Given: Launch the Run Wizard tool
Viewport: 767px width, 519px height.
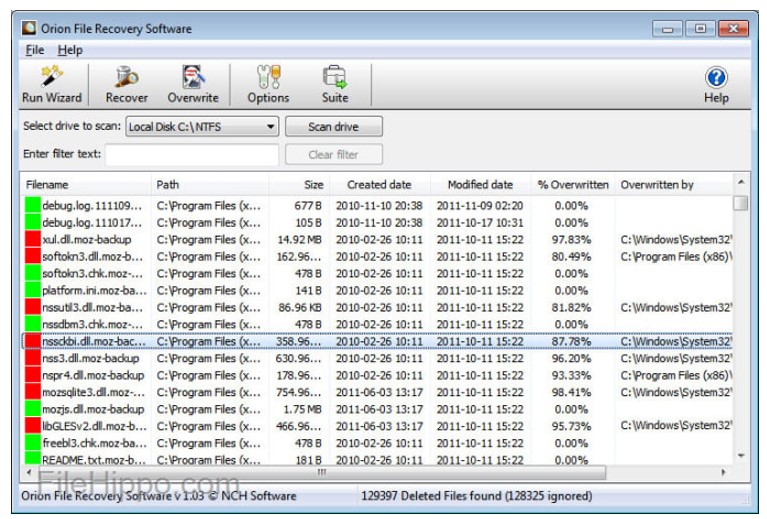Looking at the screenshot, I should [52, 84].
